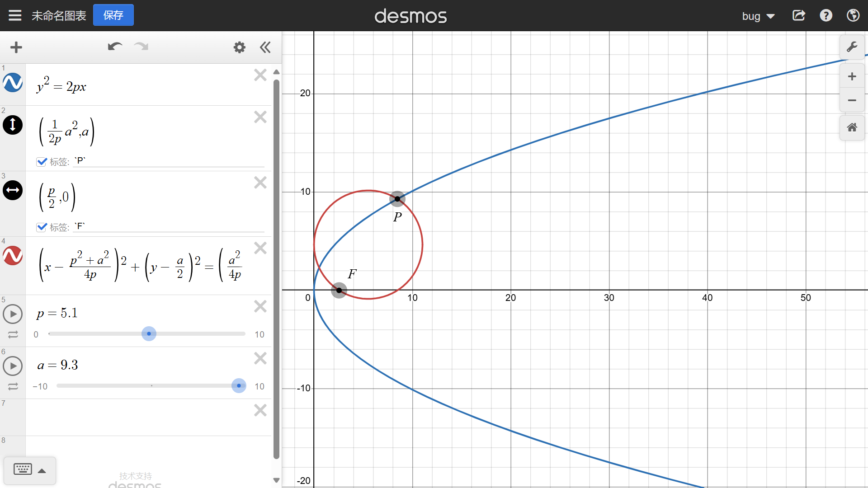This screenshot has height=488, width=868.
Task: Uncheck the label checkbox for point F
Action: point(42,227)
